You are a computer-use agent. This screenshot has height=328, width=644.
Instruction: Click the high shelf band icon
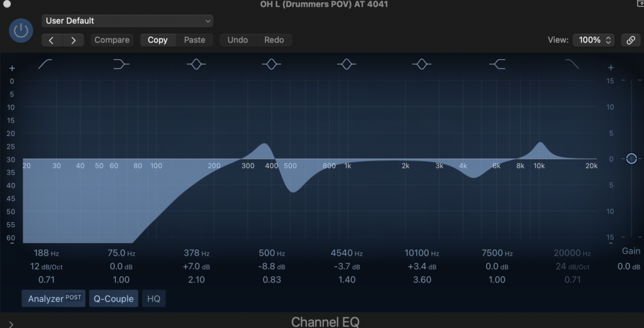pos(497,64)
